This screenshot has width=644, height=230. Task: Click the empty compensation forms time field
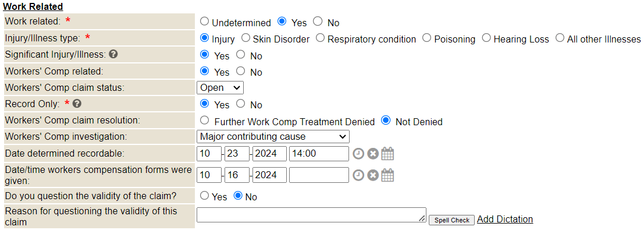point(319,175)
